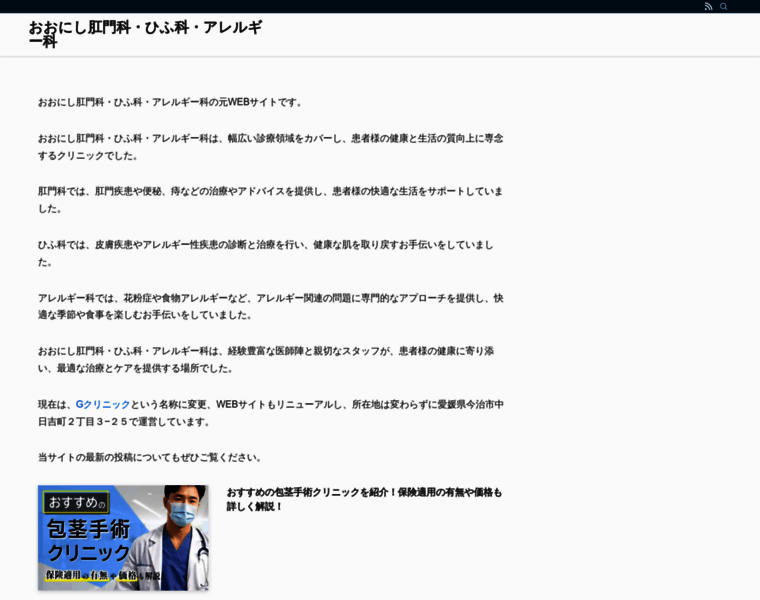Click paragraph starting ひふ科では、皮膚疾患
The image size is (760, 600).
click(266, 253)
